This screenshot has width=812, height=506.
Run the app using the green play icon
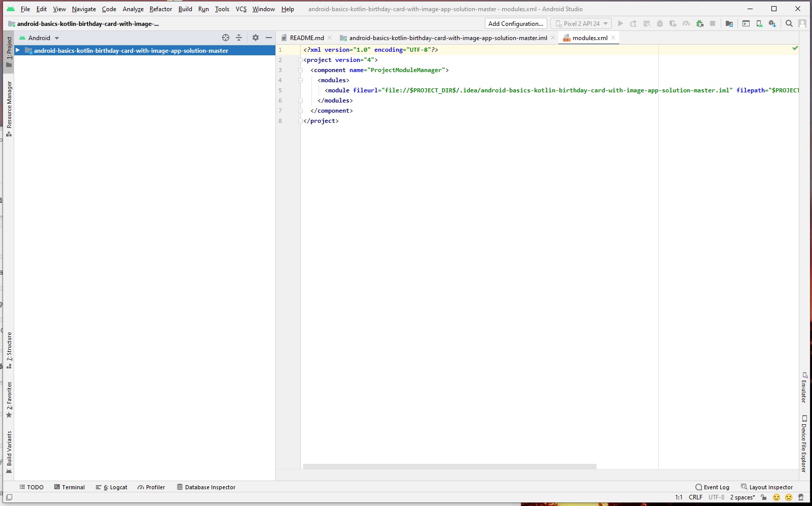click(620, 24)
